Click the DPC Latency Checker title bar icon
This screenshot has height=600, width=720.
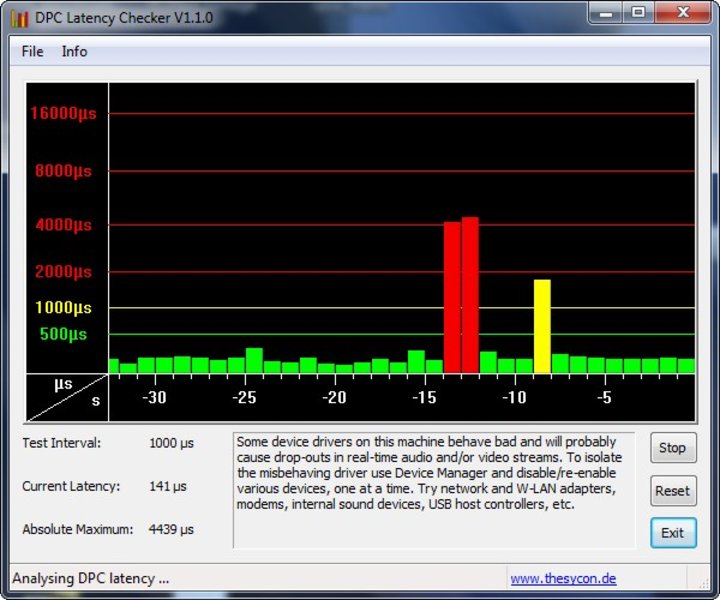coord(20,18)
